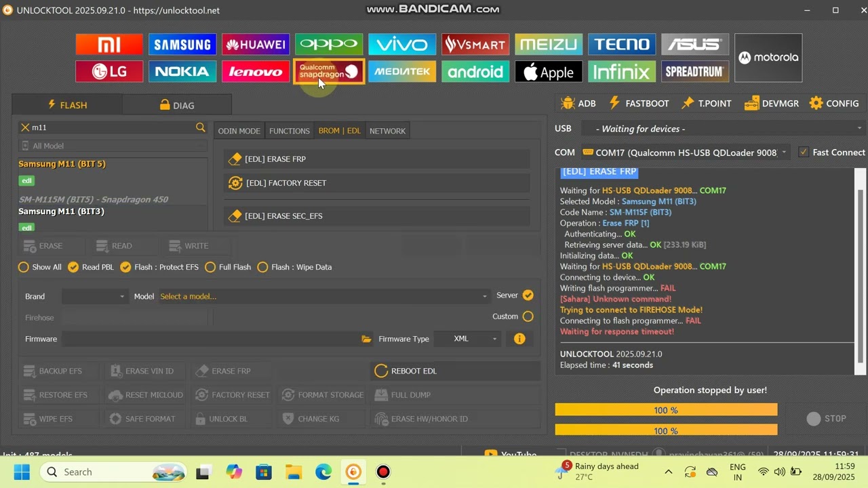The height and width of the screenshot is (488, 868).
Task: Select Samsung M11 (BIT 5) model
Action: coord(62,164)
